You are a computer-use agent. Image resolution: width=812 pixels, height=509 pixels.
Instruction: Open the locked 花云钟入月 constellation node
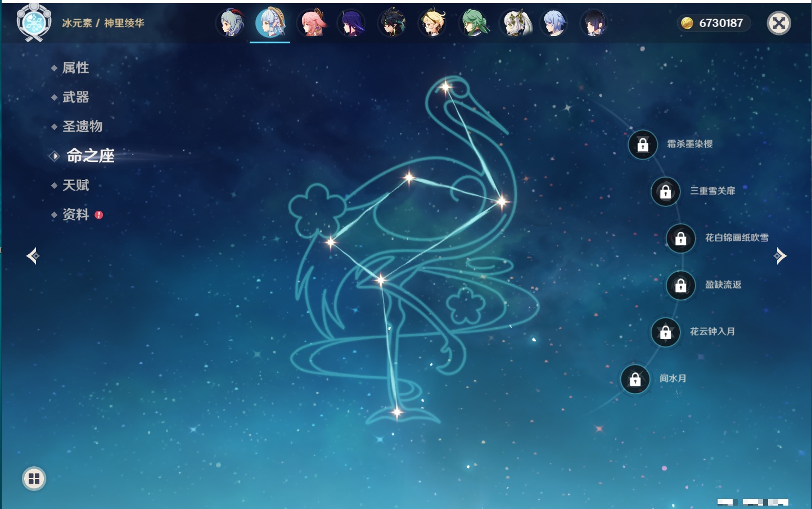(666, 332)
